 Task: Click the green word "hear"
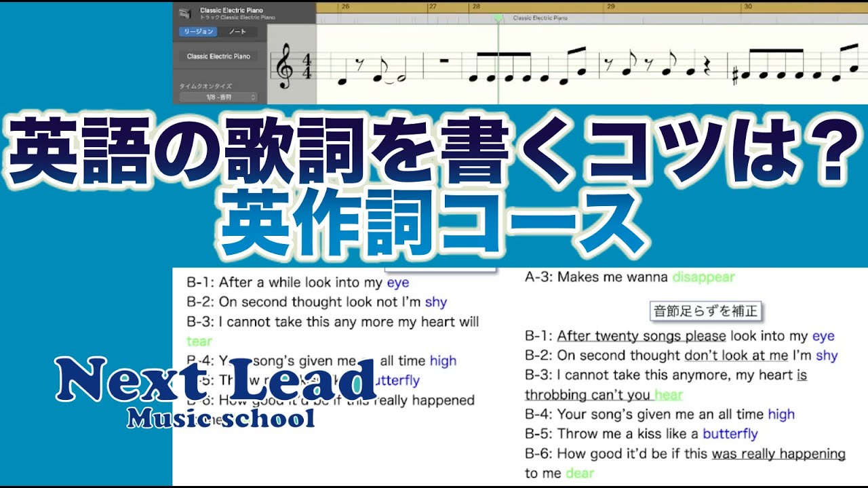[x=669, y=394]
